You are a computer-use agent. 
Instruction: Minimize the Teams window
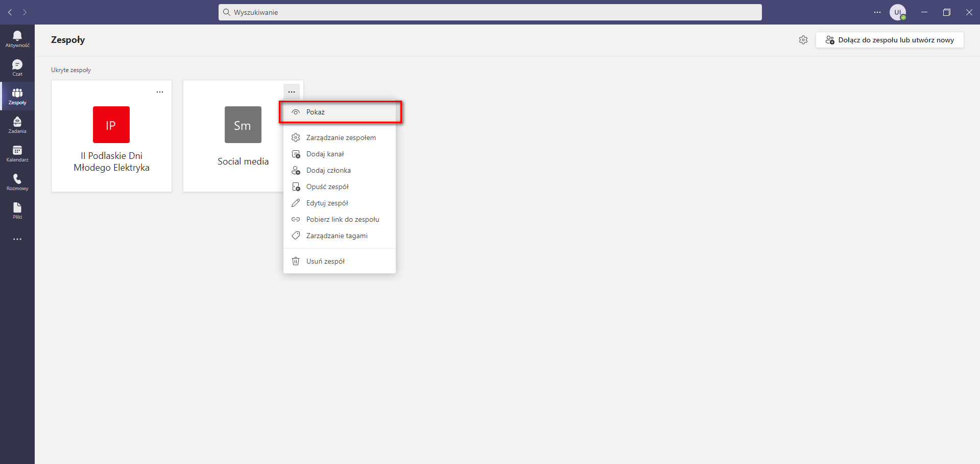click(924, 12)
